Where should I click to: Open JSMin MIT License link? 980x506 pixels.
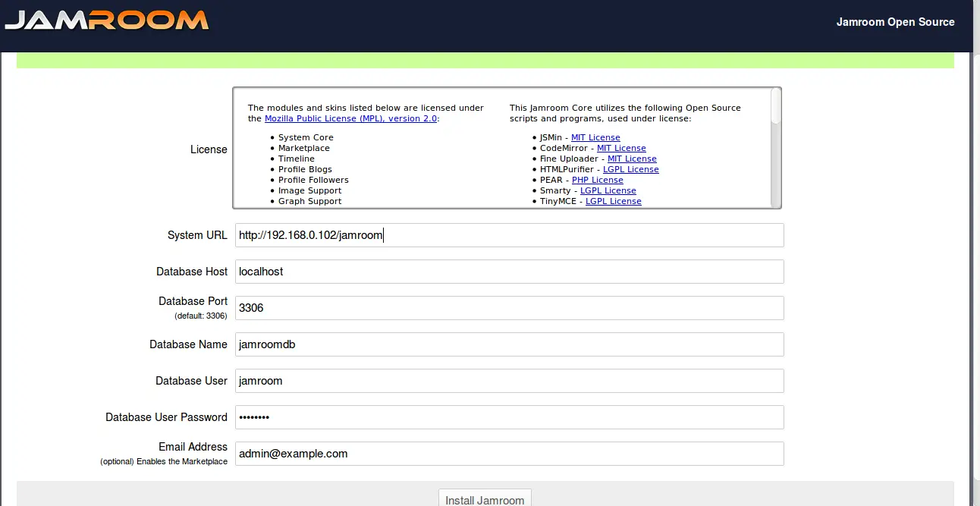coord(595,137)
